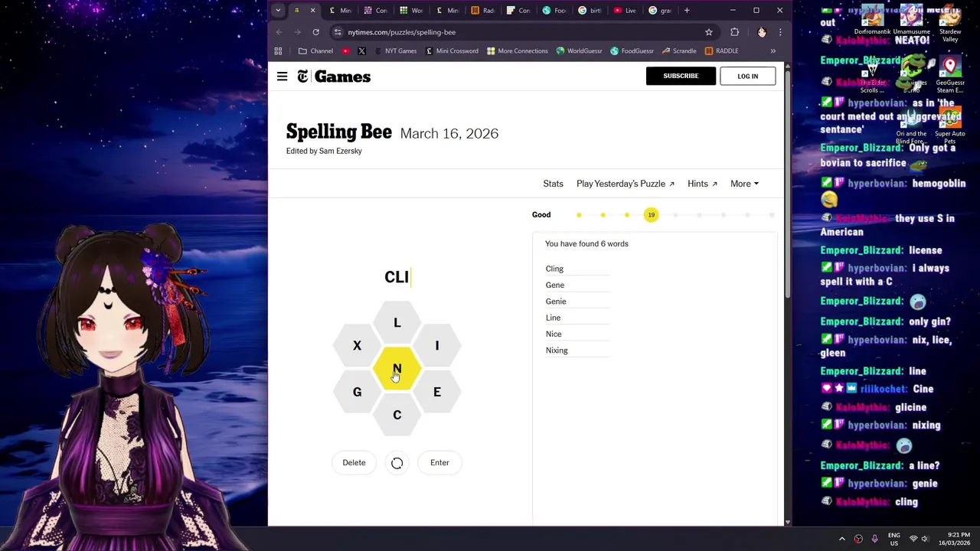Select the letter C hexagon

[397, 415]
